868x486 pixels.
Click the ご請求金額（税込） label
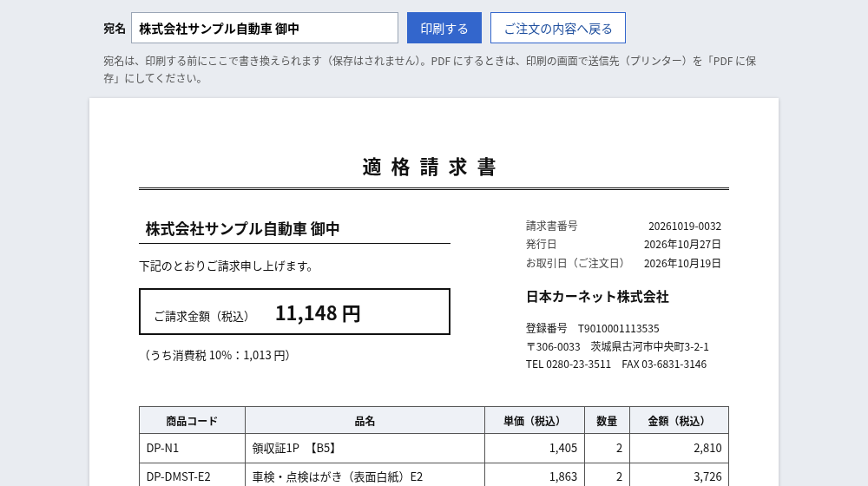(x=201, y=316)
